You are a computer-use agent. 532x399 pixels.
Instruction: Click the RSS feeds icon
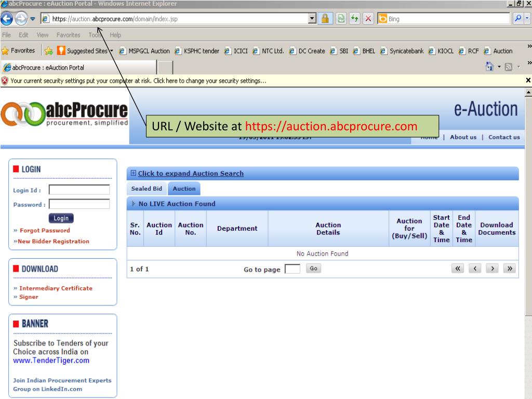click(508, 67)
